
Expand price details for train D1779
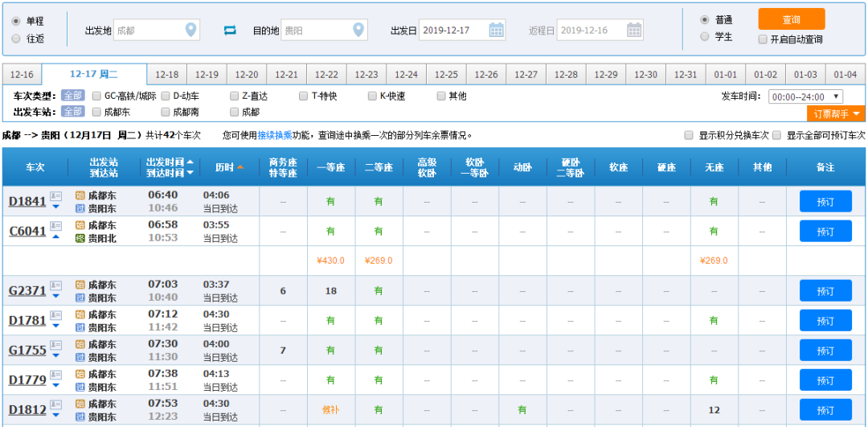click(x=55, y=386)
